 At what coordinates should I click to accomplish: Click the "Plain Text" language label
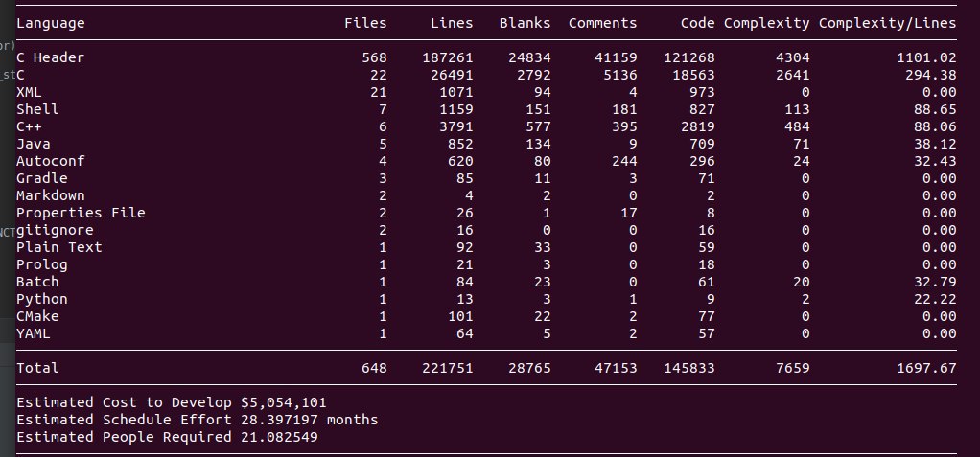pos(58,247)
